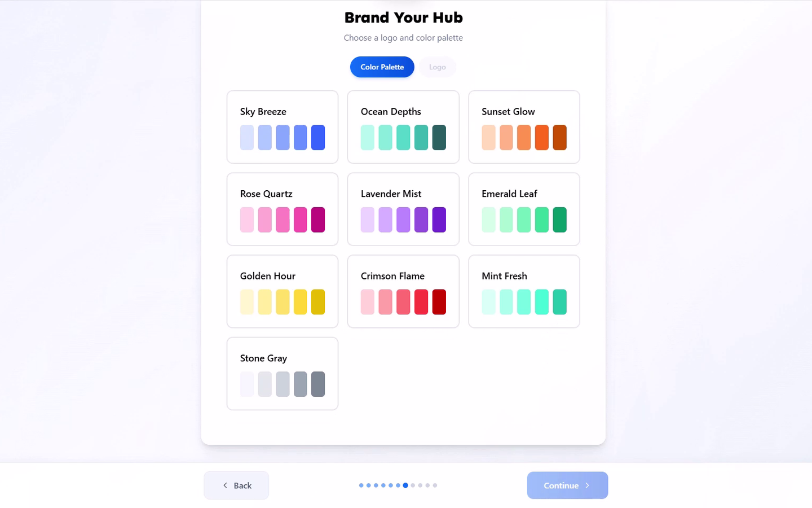The width and height of the screenshot is (812, 508).
Task: Pick the lightest Lavender Mist swatch
Action: click(x=368, y=220)
